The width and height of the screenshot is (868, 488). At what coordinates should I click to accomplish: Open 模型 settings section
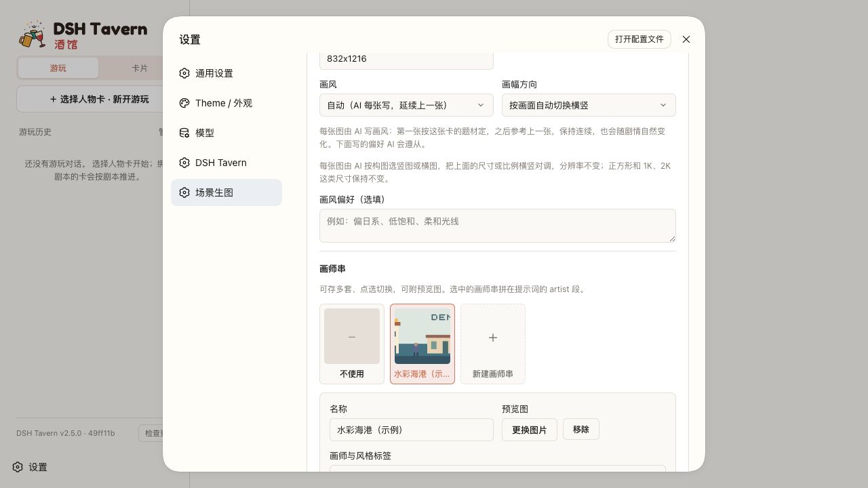point(226,133)
